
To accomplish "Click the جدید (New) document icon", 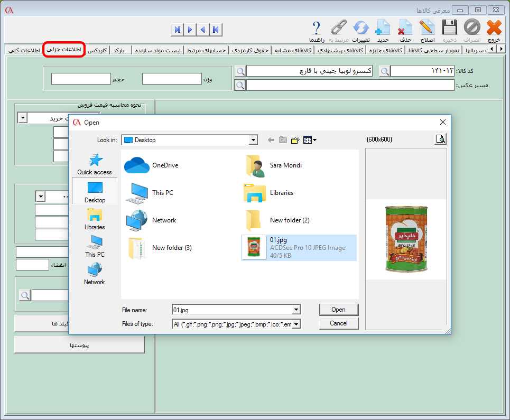I will (x=383, y=27).
